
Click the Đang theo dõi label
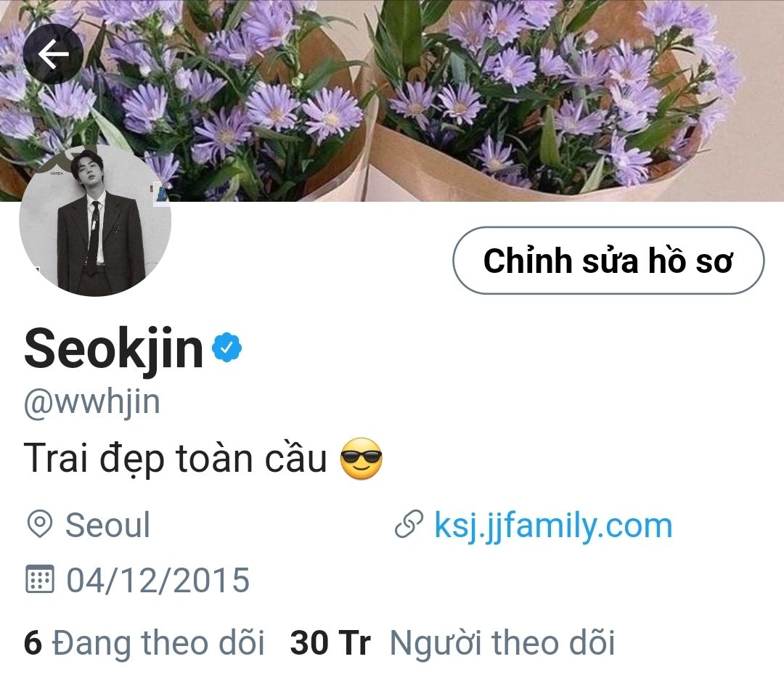click(158, 642)
